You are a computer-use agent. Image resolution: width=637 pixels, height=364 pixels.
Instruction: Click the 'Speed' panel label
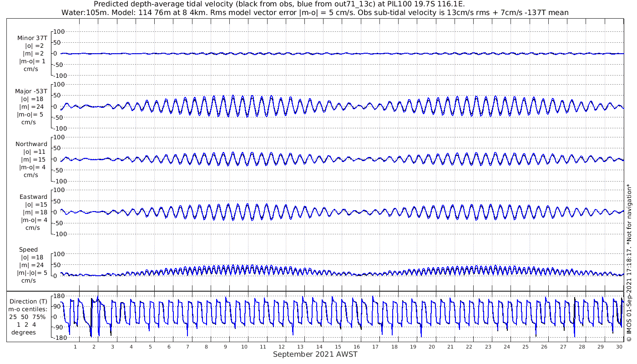(28, 250)
